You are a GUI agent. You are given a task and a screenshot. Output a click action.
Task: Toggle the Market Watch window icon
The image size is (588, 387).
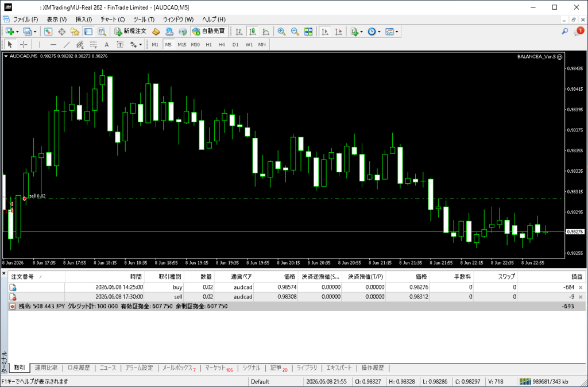tap(48, 32)
